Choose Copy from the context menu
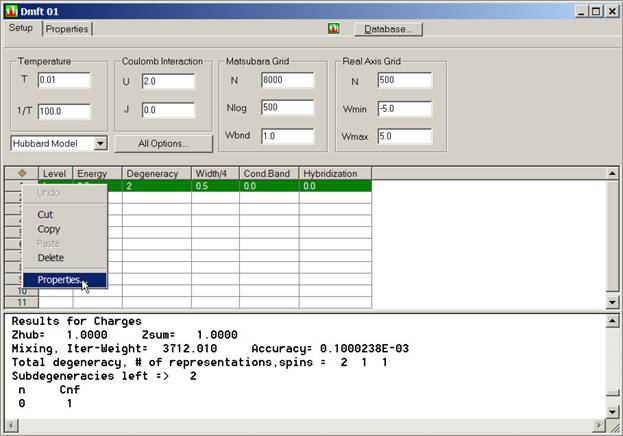Viewport: 623px width, 436px height. tap(48, 229)
